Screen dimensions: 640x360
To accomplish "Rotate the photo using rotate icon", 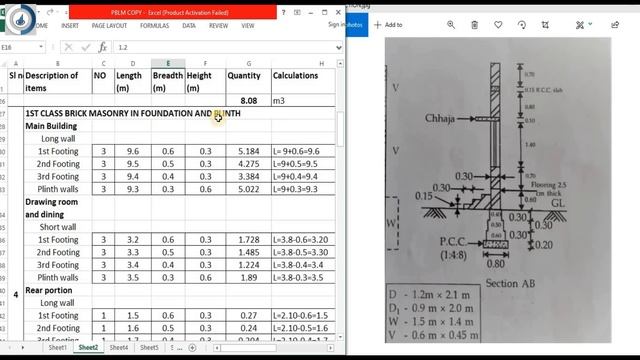I will coord(522,25).
